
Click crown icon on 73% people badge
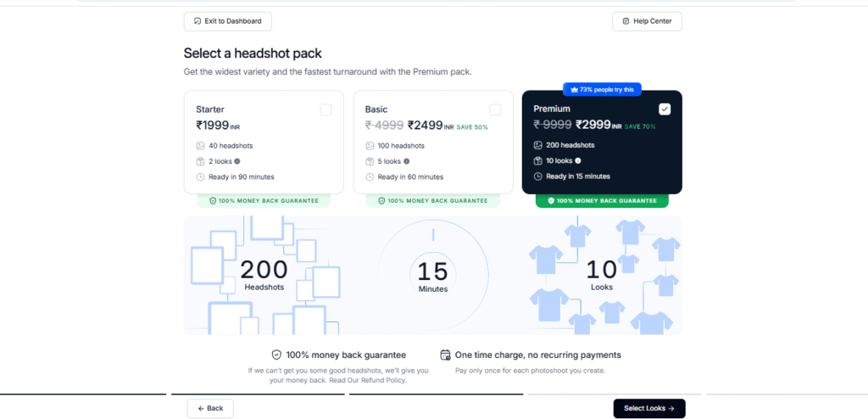574,89
